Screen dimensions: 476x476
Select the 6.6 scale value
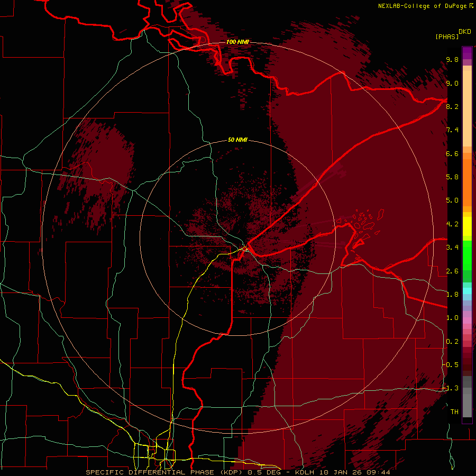(452, 154)
